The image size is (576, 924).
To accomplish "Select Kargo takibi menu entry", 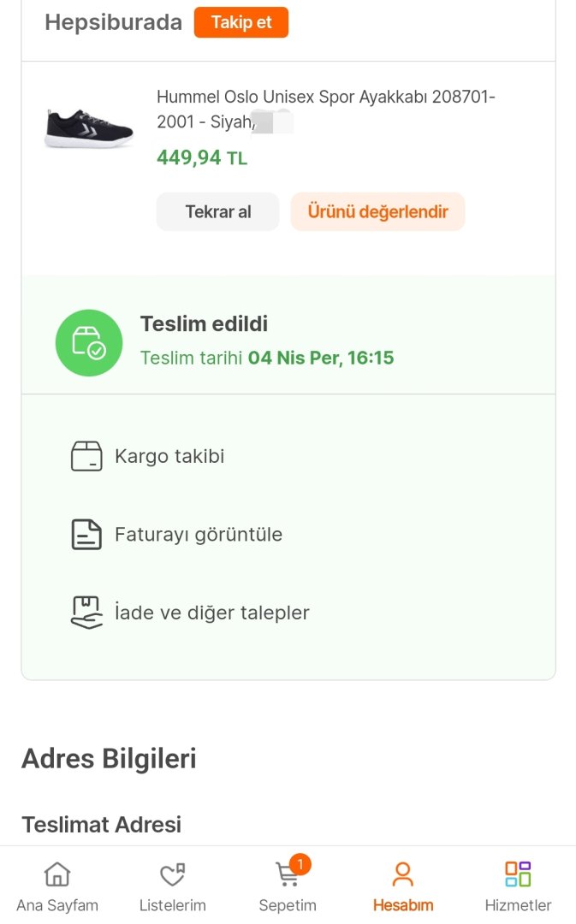I will pos(169,456).
